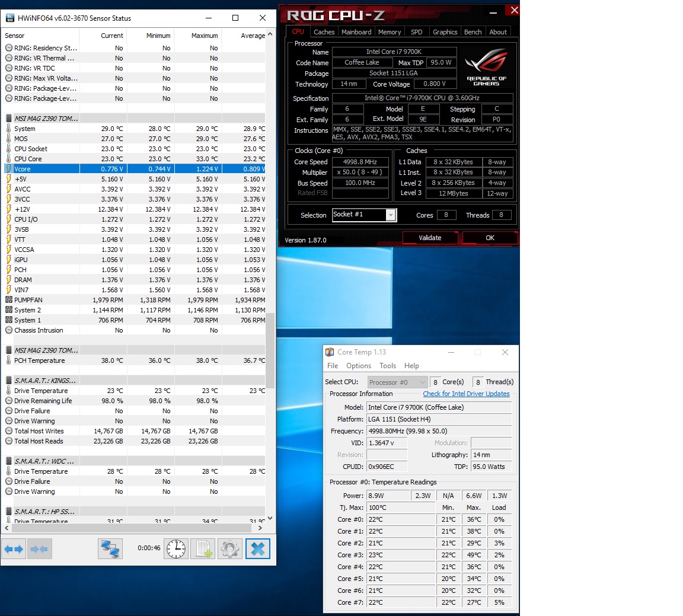Open HWiNFO sensor settings gear icon
Image resolution: width=683 pixels, height=616 pixels.
coord(230,549)
